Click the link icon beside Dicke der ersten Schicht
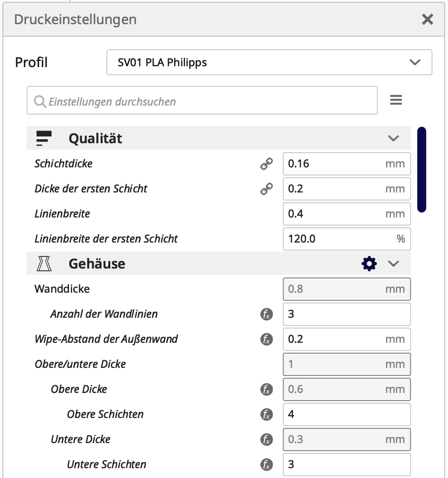 pyautogui.click(x=267, y=189)
